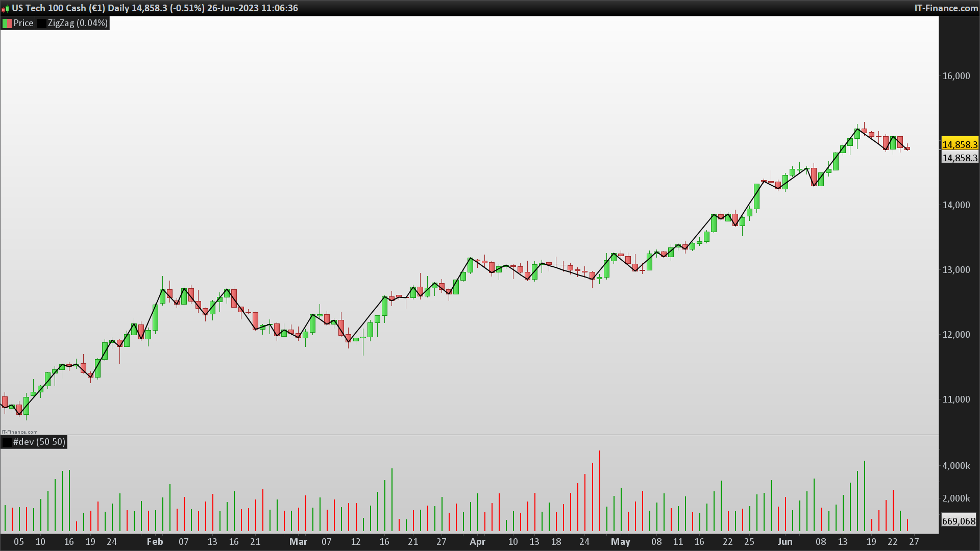Click the 669,068 volume value label
This screenshot has width=980, height=551.
point(959,521)
